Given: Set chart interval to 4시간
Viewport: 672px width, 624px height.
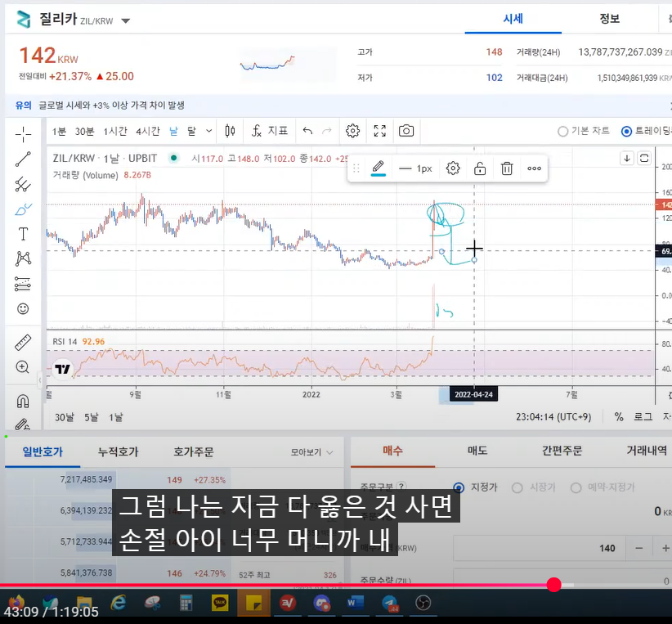Looking at the screenshot, I should [x=148, y=131].
